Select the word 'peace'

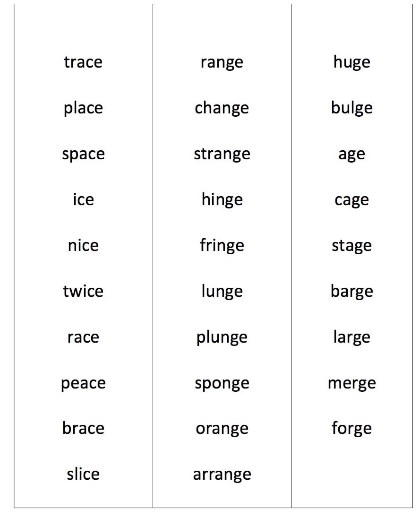tap(83, 383)
